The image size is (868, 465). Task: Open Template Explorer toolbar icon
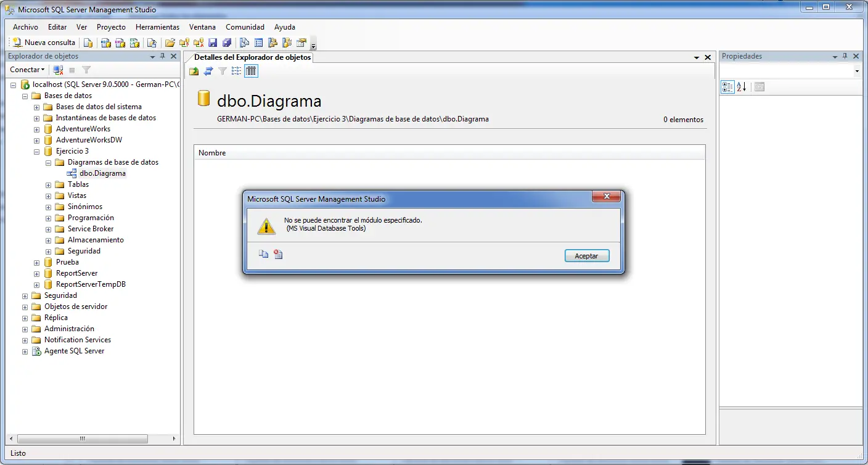[287, 43]
